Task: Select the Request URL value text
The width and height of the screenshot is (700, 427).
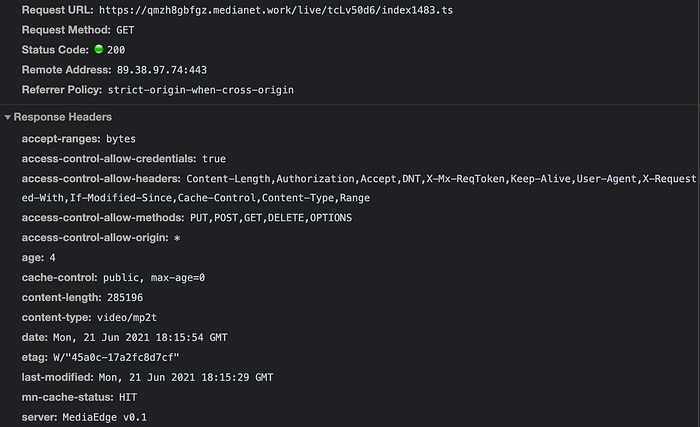Action: click(276, 10)
